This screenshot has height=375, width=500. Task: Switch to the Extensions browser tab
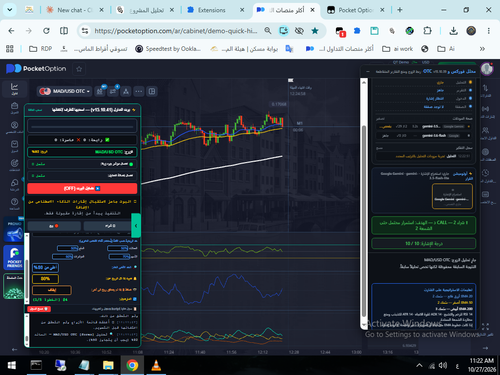(x=215, y=10)
